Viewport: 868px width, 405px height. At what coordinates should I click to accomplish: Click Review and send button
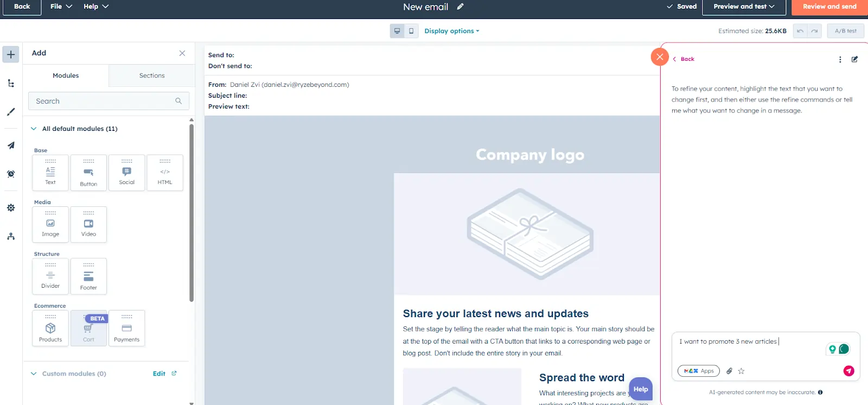[x=829, y=7]
